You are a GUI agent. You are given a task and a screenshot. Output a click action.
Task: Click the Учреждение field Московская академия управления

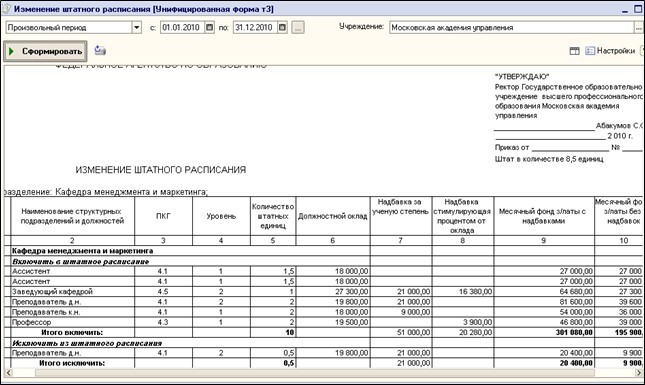(512, 28)
